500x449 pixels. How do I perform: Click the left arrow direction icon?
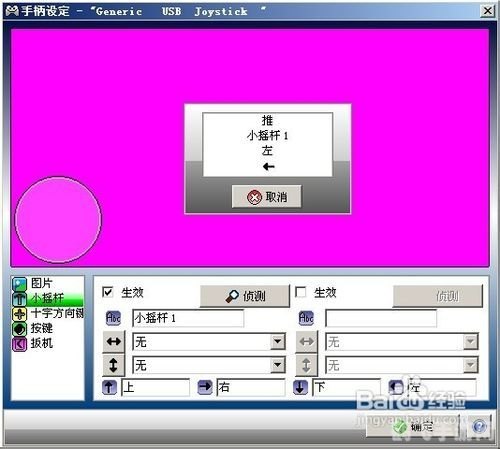pos(396,387)
